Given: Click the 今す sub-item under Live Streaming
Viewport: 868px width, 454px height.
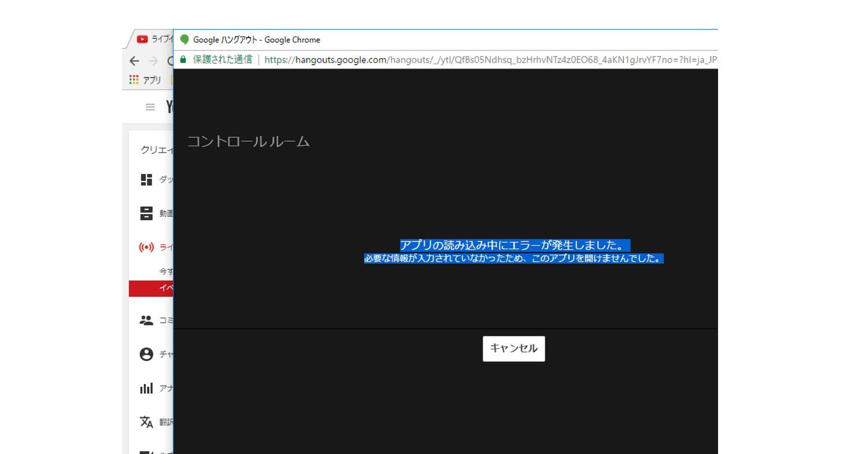Looking at the screenshot, I should point(166,271).
